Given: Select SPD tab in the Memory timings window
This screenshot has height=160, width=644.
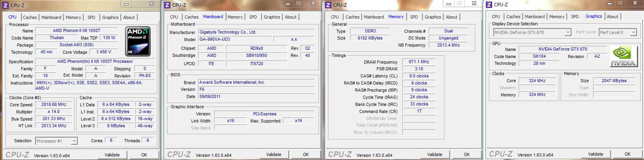Looking at the screenshot, I should pyautogui.click(x=414, y=17).
